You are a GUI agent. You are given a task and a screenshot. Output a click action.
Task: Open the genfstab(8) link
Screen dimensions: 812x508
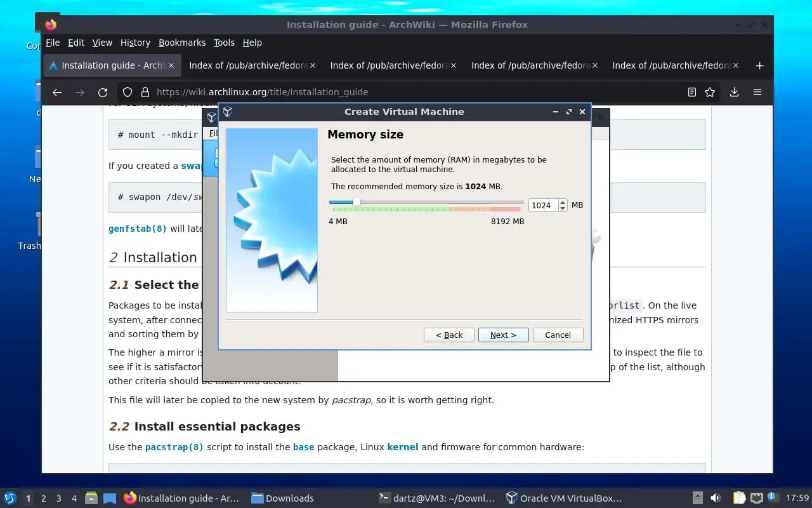coord(138,229)
